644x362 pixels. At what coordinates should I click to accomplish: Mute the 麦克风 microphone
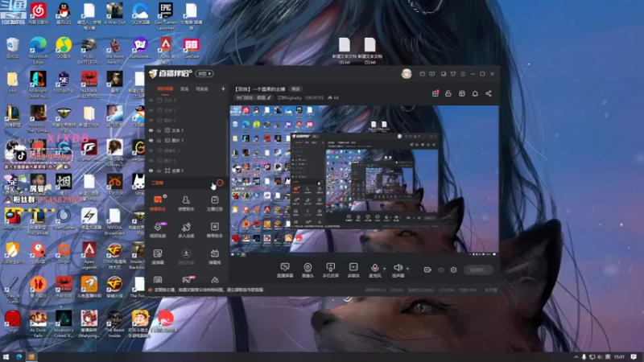374,268
